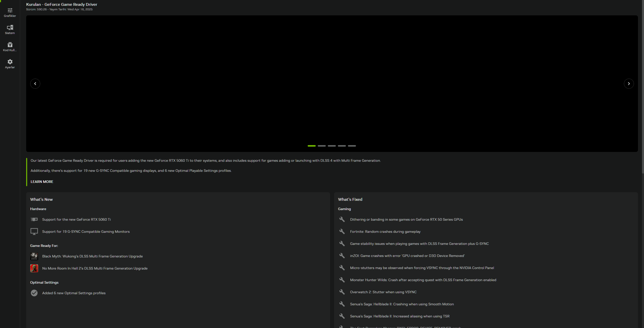Screen dimensions: 644x328
Task: Click the 'Hardware' subheading
Action: 38,209
